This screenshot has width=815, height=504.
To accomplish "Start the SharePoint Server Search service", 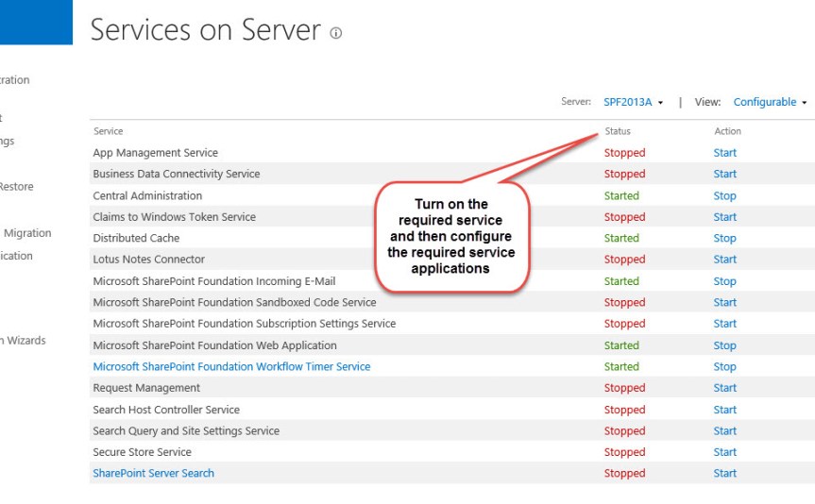I will pos(724,474).
